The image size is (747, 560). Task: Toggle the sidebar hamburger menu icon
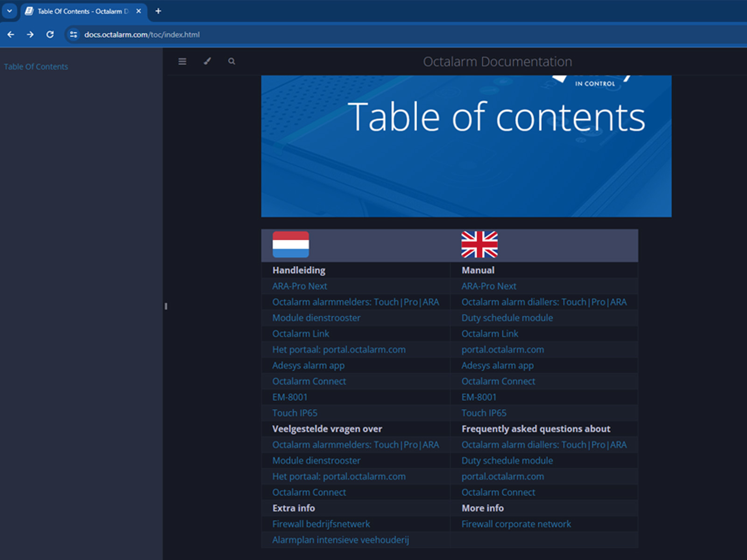[x=182, y=61]
